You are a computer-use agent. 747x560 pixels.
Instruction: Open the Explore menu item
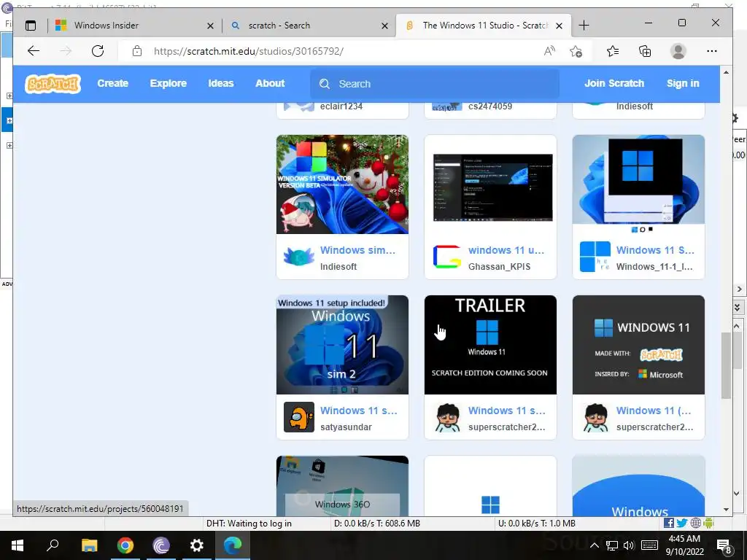(x=169, y=83)
